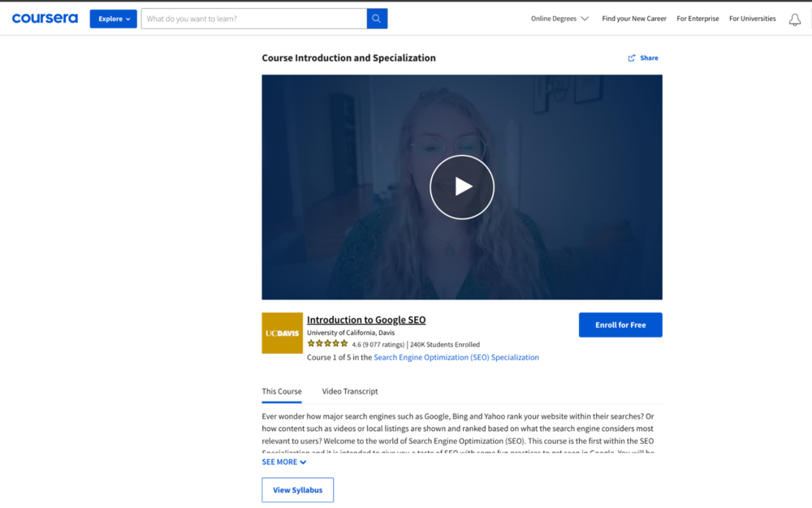Share this course video
The height and width of the screenshot is (508, 812).
click(643, 58)
